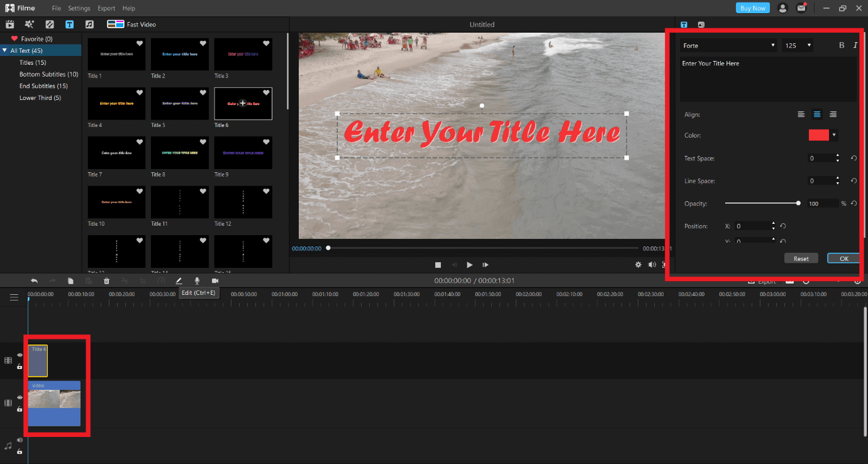868x464 pixels.
Task: Click the preview volume speaker icon
Action: [x=652, y=265]
